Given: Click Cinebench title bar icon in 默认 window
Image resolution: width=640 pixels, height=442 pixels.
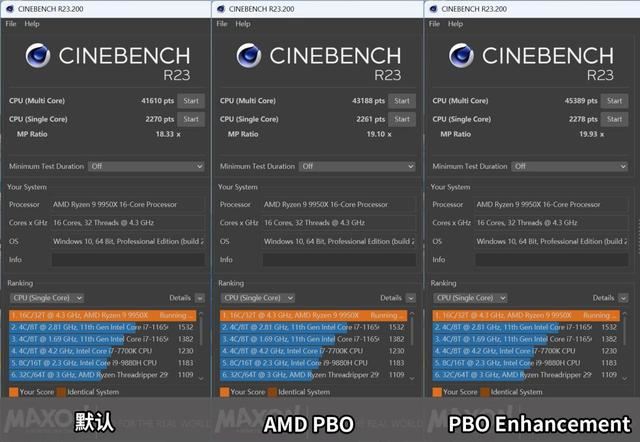Looking at the screenshot, I should [x=10, y=9].
